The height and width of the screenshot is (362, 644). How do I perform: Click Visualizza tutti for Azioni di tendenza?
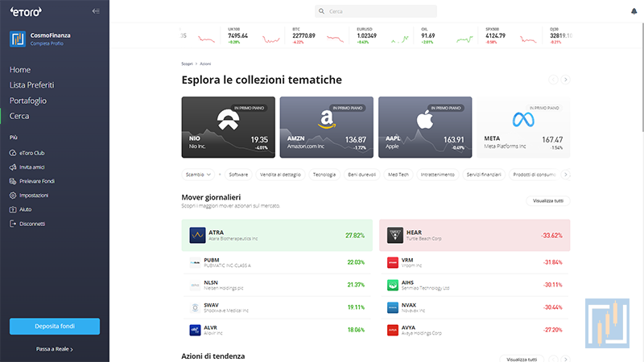[522, 359]
